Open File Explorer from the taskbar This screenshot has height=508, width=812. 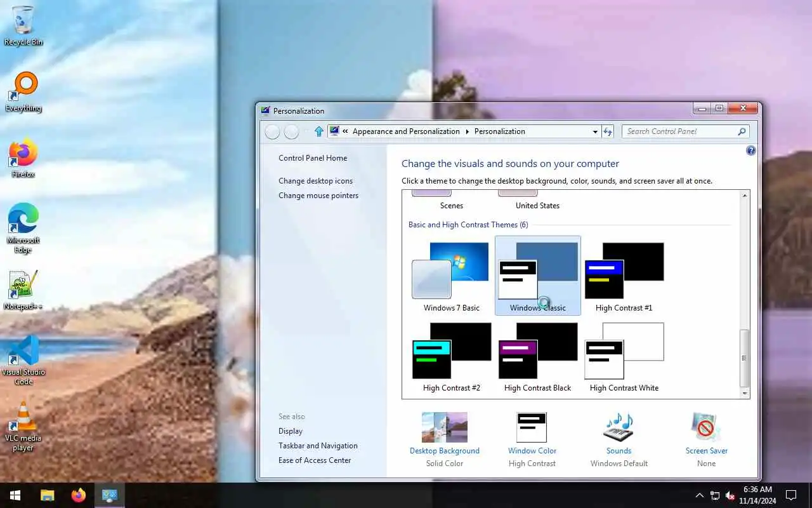48,495
